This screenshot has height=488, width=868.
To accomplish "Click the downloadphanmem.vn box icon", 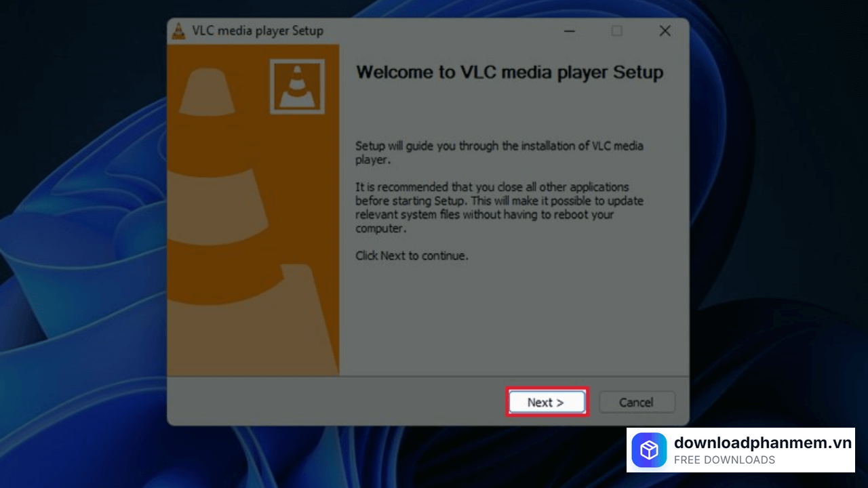I will pos(649,450).
